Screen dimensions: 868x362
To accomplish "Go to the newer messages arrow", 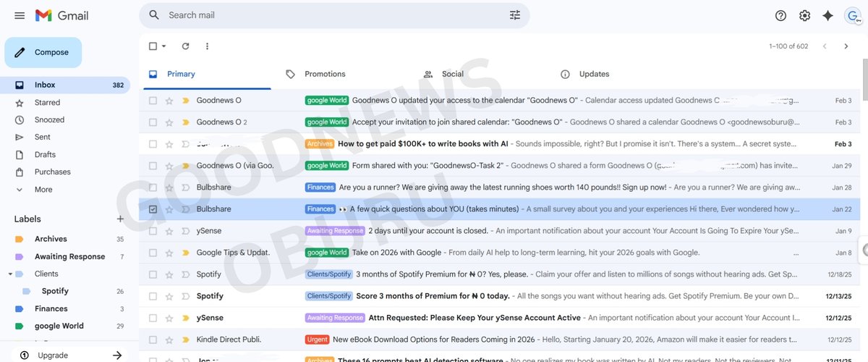I will pyautogui.click(x=824, y=46).
